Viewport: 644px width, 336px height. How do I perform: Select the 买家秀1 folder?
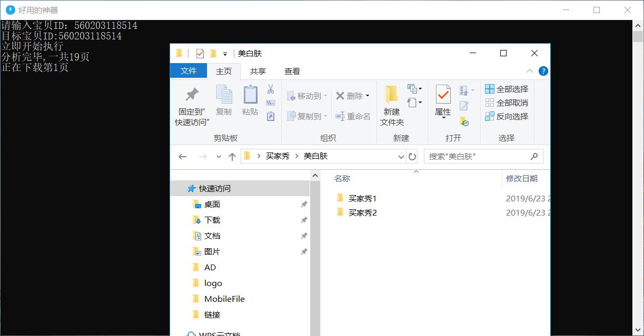(x=362, y=198)
